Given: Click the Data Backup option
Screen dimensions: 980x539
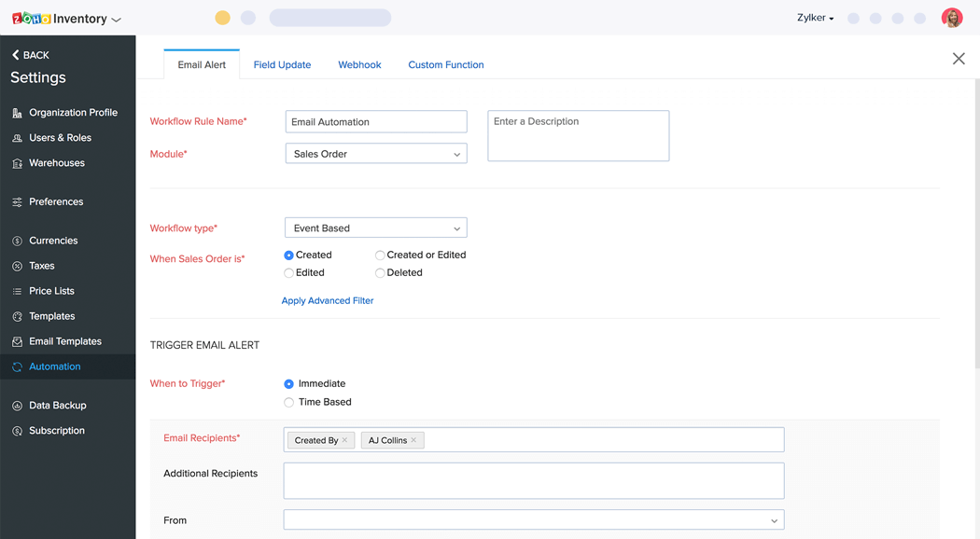Looking at the screenshot, I should point(56,405).
